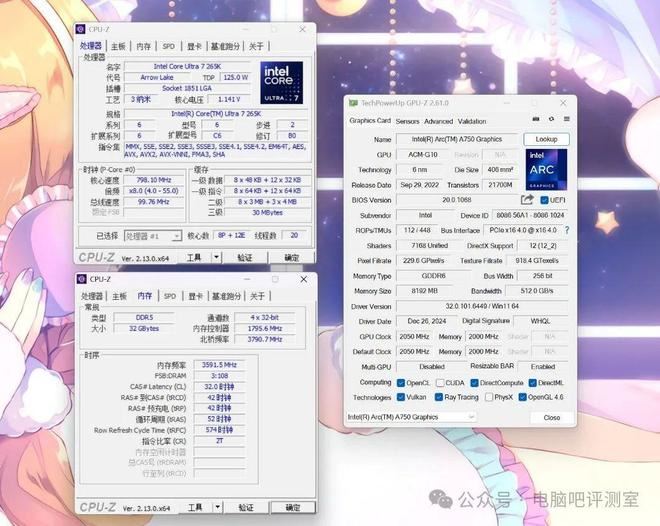Viewport: 660px width, 526px height.
Task: Open 显卡 tab in upper CPU-Z window
Action: [x=194, y=46]
